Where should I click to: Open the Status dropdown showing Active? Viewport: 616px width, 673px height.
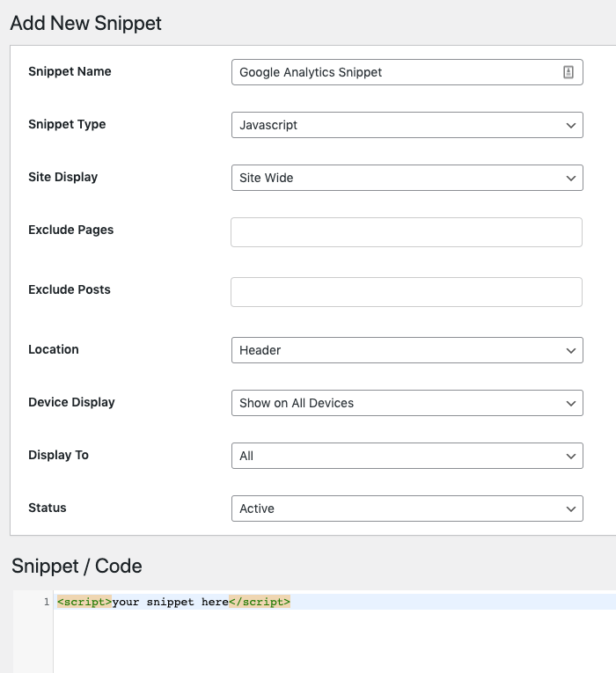[x=407, y=508]
